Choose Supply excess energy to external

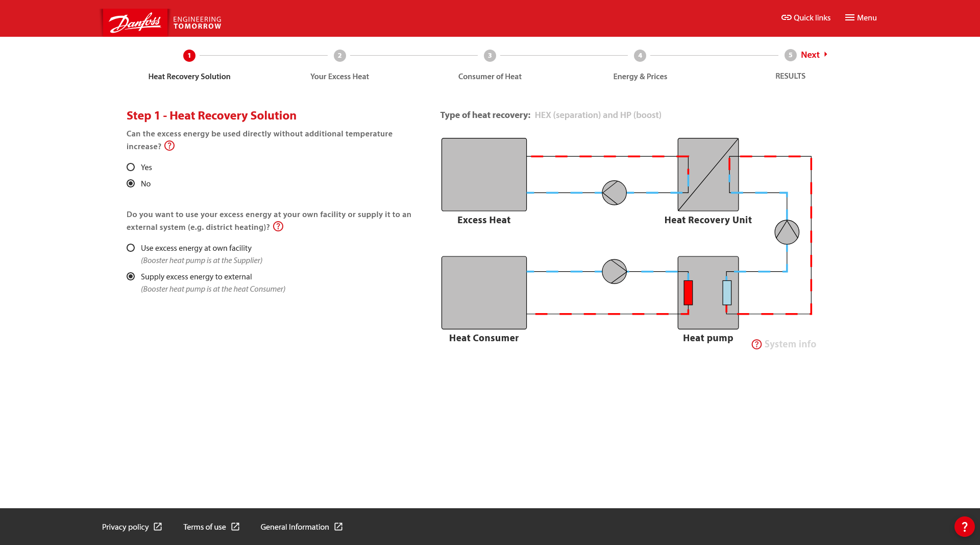pos(131,277)
